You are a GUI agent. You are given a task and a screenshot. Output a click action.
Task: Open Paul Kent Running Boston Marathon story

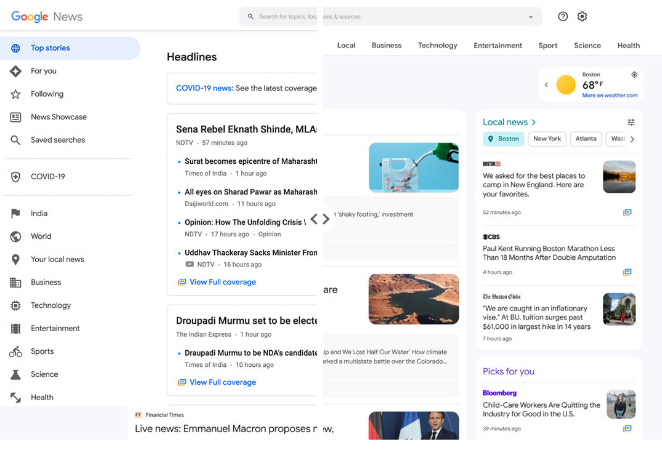549,253
